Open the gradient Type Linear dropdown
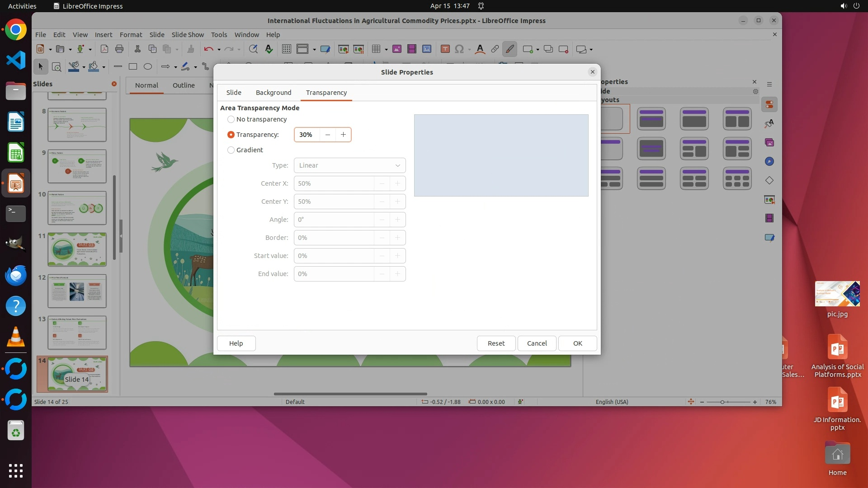 [349, 165]
